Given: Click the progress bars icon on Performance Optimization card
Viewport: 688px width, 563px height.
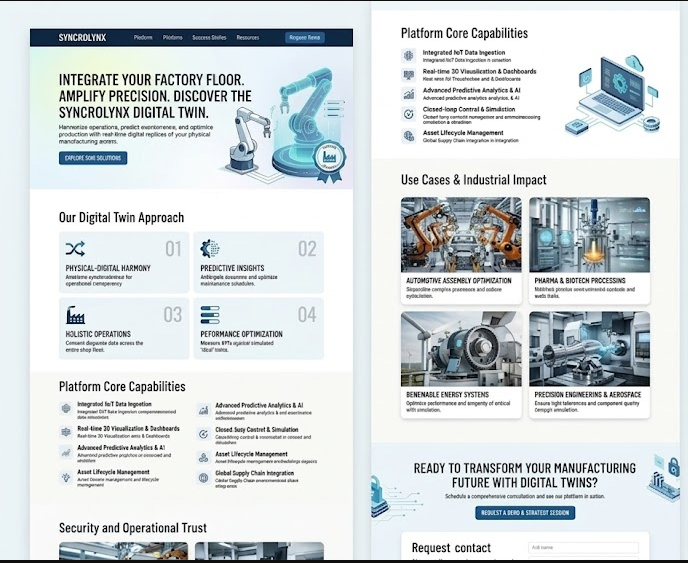Looking at the screenshot, I should (210, 315).
